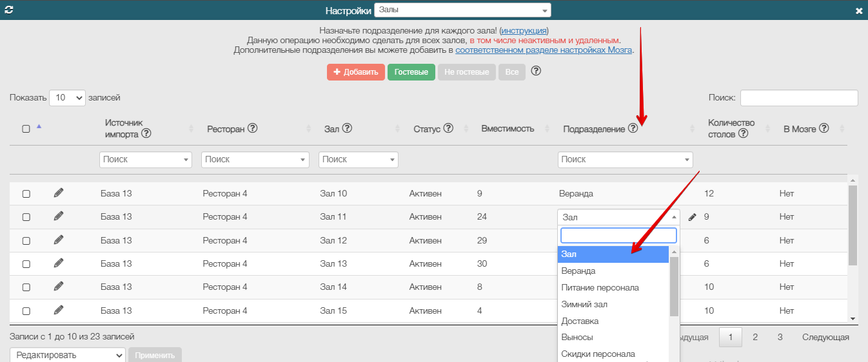Open the Залы settings dropdown at the top
This screenshot has width=868, height=362.
click(462, 10)
